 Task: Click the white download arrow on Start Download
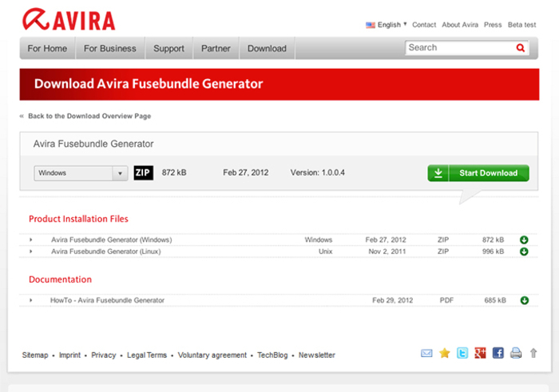438,172
